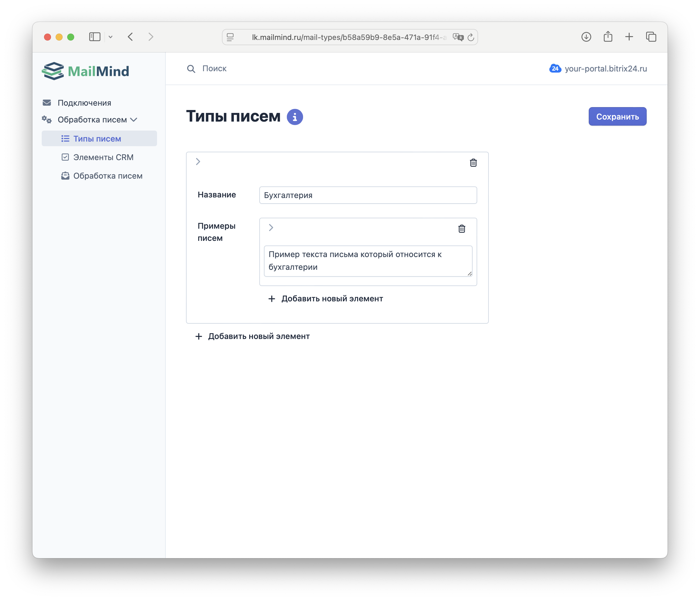This screenshot has width=700, height=601.
Task: Open the Подключения menu item
Action: (x=84, y=103)
